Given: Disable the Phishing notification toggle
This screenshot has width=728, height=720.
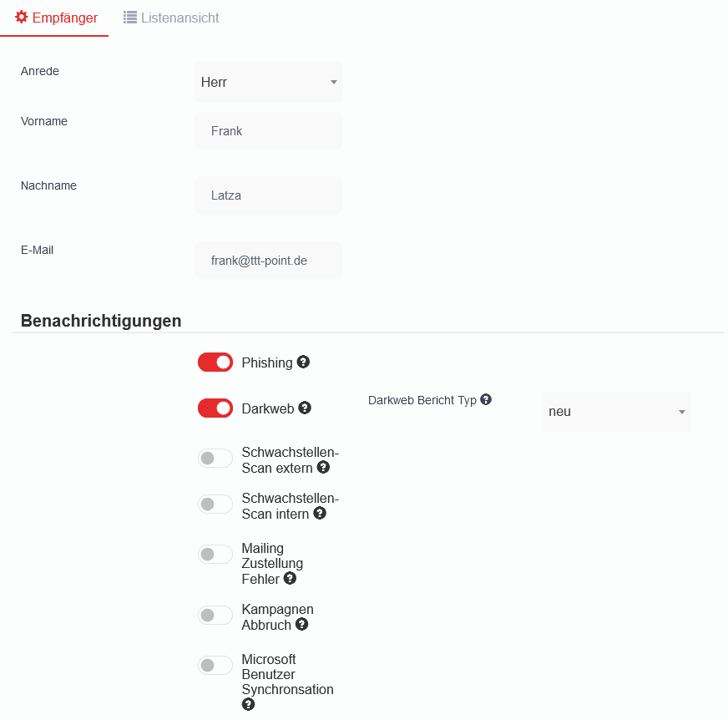Looking at the screenshot, I should tap(215, 363).
